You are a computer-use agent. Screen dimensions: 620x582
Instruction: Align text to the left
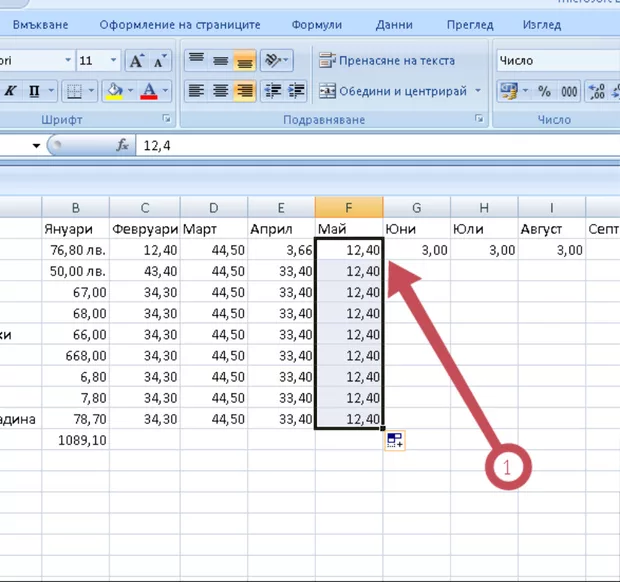point(196,91)
